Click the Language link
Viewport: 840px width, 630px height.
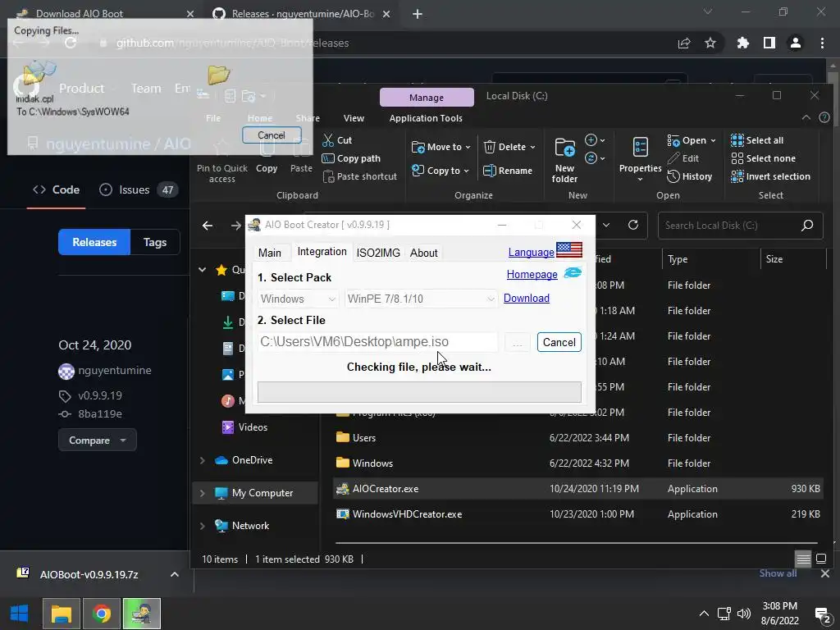[531, 253]
